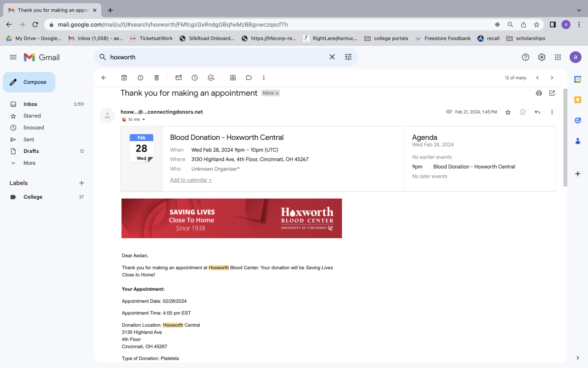Viewport: 588px width, 368px height.
Task: Open Google Calendar side panel
Action: pyautogui.click(x=578, y=80)
